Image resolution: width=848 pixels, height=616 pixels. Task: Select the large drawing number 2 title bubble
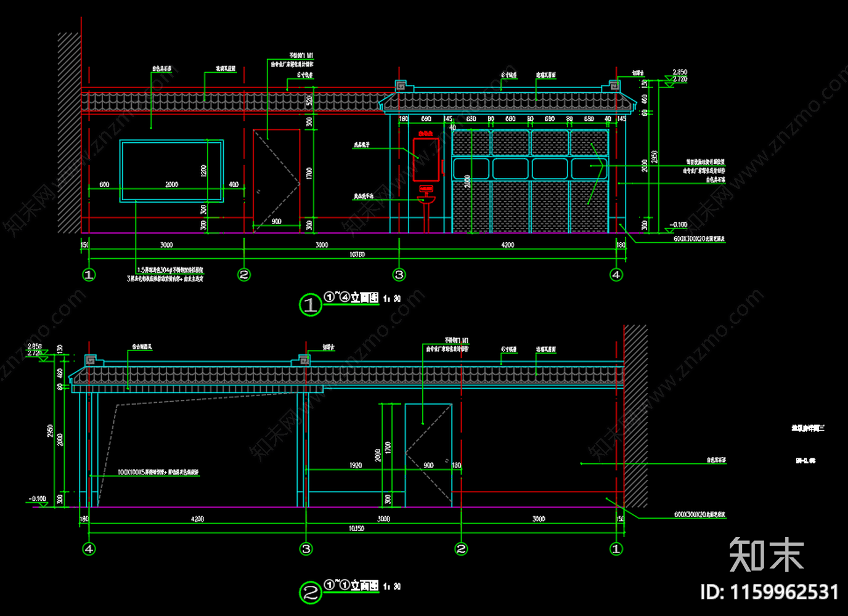[311, 593]
